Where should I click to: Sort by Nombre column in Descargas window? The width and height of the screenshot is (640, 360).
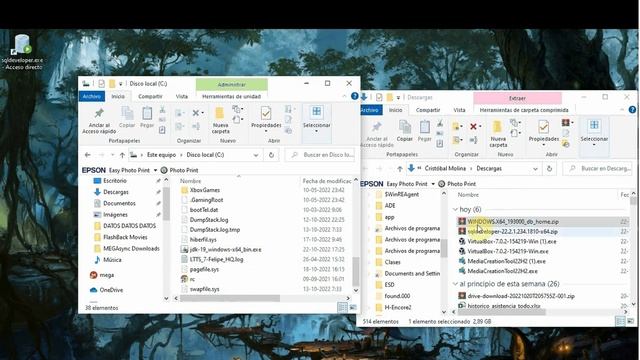[468, 195]
